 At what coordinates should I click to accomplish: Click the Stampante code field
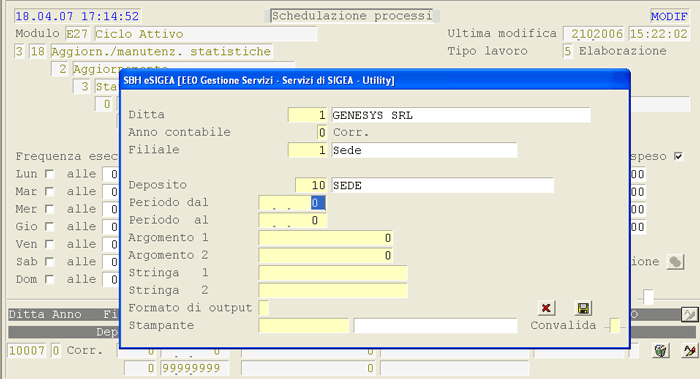tap(304, 325)
